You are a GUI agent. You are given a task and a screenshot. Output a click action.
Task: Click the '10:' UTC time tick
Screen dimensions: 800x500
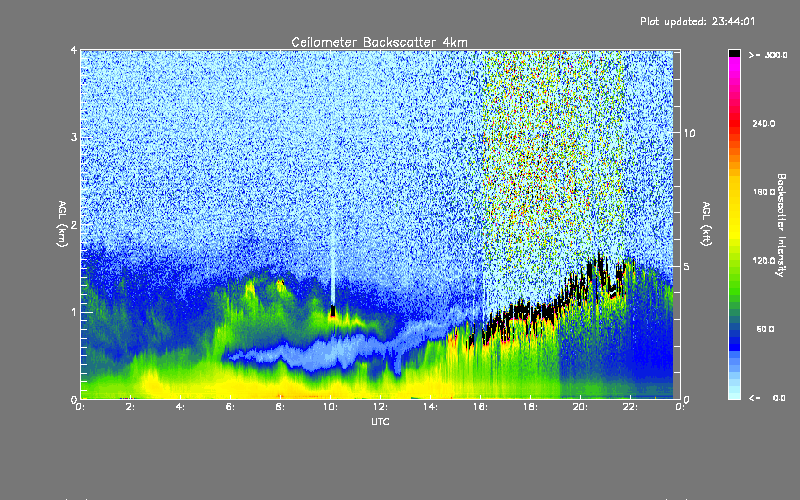pos(330,407)
